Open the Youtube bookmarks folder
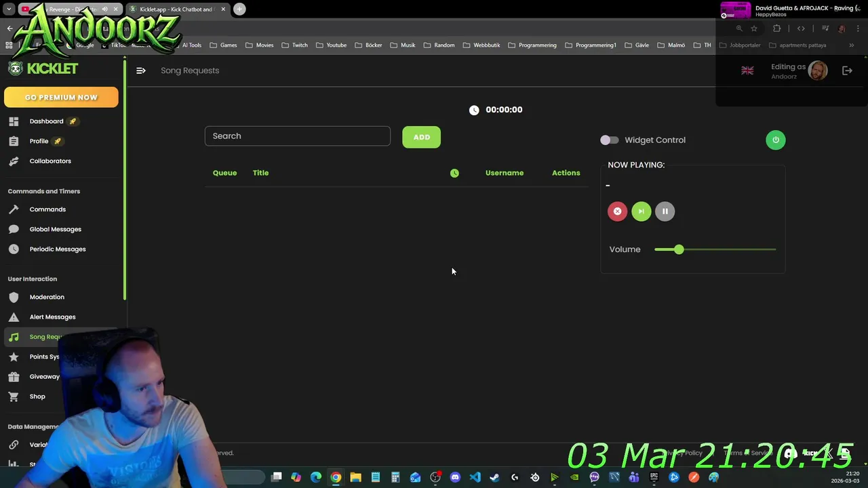Image resolution: width=868 pixels, height=488 pixels. pyautogui.click(x=331, y=45)
